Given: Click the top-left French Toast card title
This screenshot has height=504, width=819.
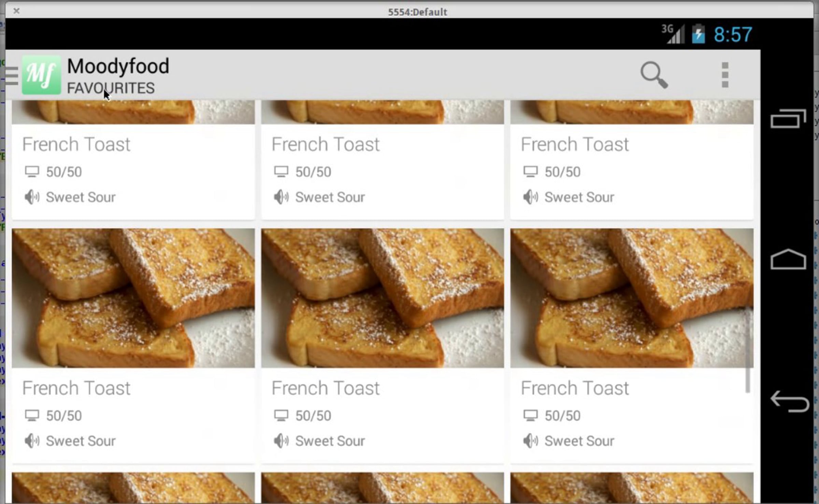Looking at the screenshot, I should (x=76, y=144).
